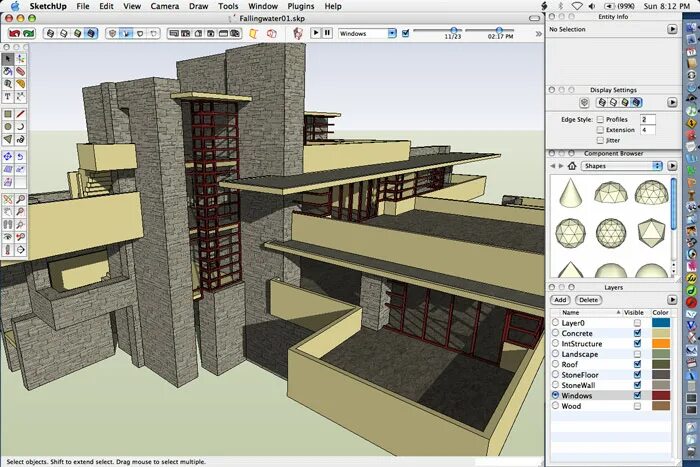Open the Draw menu
This screenshot has width=700, height=467.
click(199, 6)
